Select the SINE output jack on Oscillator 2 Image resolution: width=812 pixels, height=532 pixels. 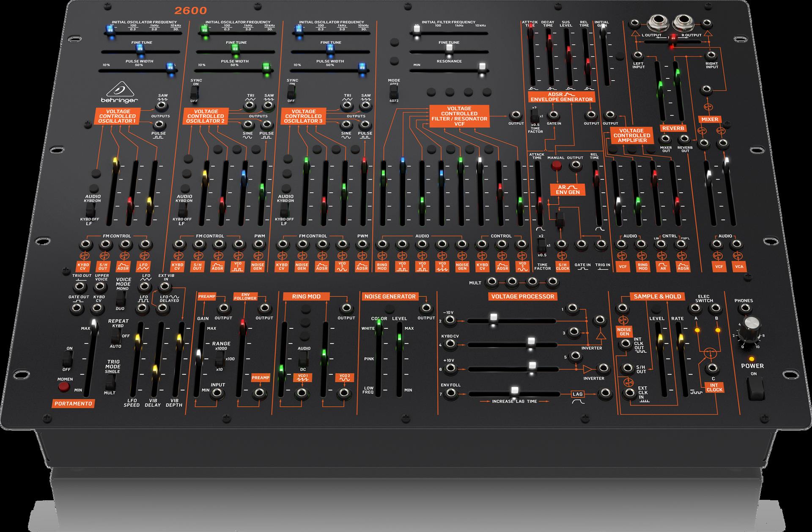(x=249, y=124)
